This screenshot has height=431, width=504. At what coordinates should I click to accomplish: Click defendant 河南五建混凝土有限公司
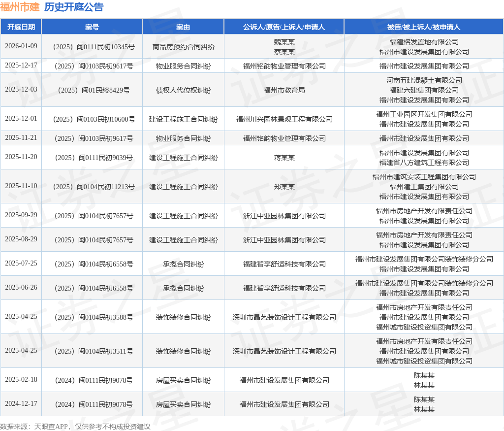pos(424,80)
